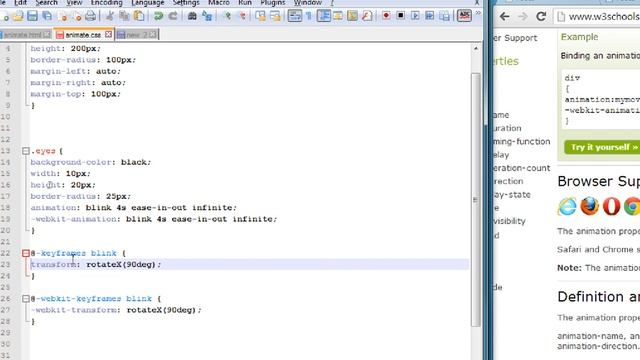Expand hidden toolbar icons chevron

478,13
